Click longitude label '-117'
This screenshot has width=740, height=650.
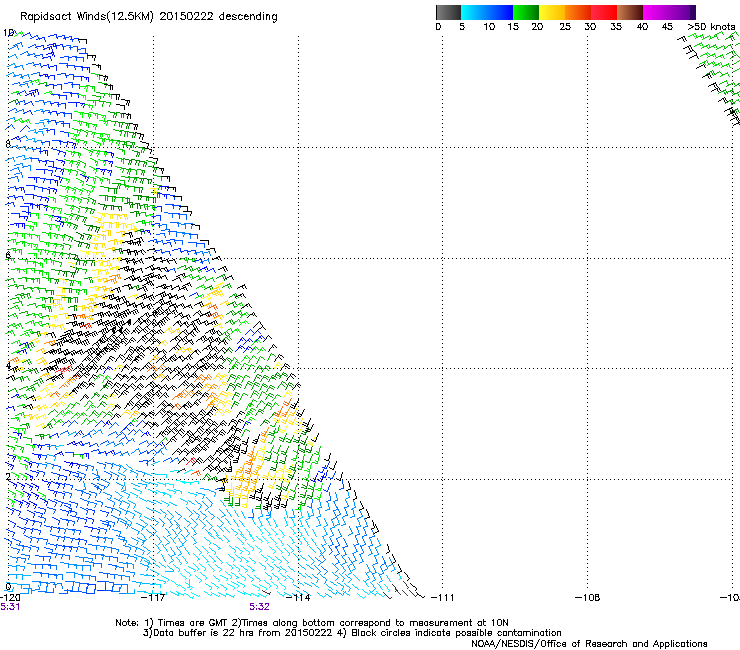[x=153, y=598]
